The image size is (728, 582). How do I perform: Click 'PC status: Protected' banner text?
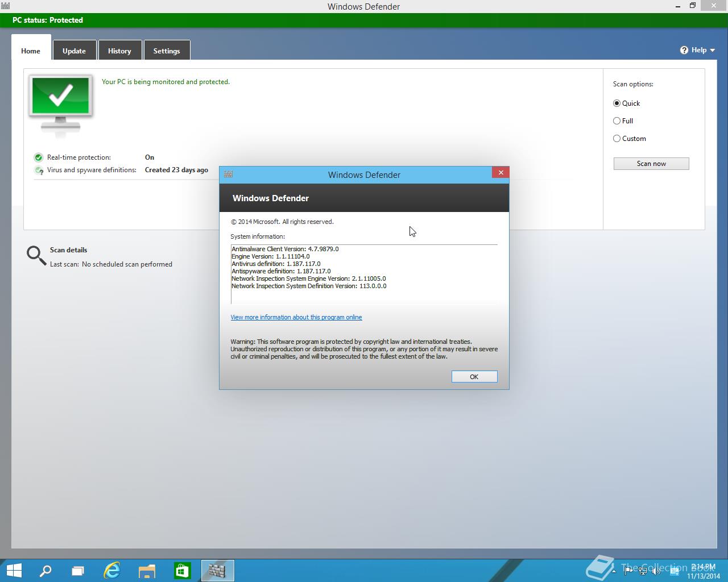(x=48, y=20)
